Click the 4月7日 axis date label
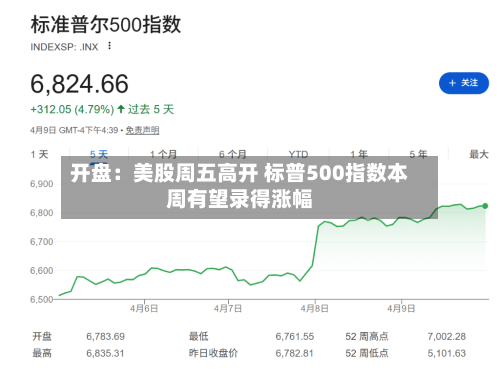The width and height of the screenshot is (500, 375). click(x=228, y=308)
